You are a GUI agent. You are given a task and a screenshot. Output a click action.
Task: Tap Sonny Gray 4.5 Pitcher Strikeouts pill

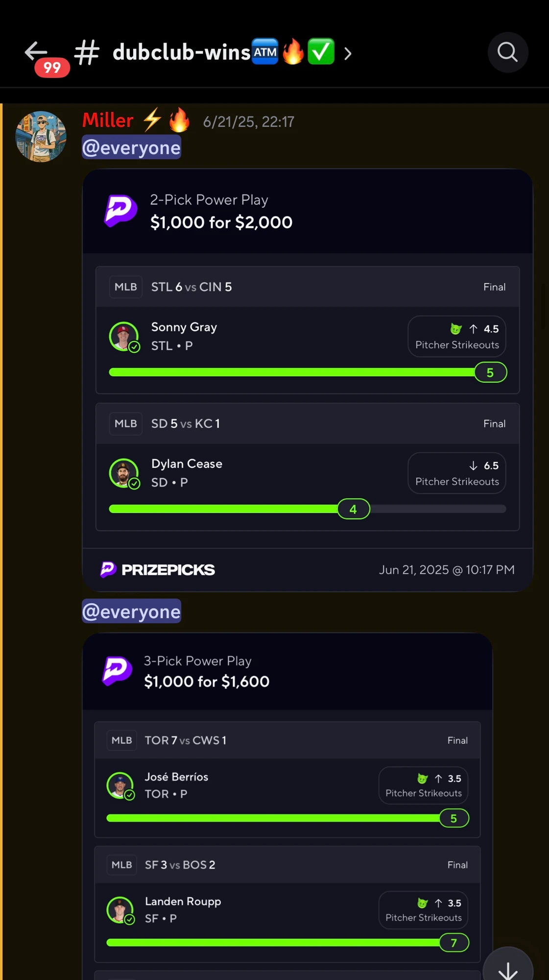457,336
